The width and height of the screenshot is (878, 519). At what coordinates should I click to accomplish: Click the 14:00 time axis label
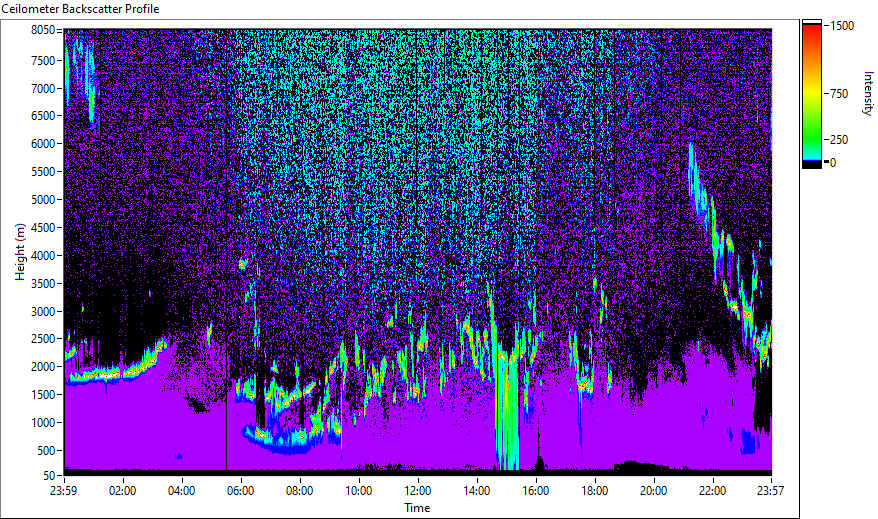click(x=477, y=491)
